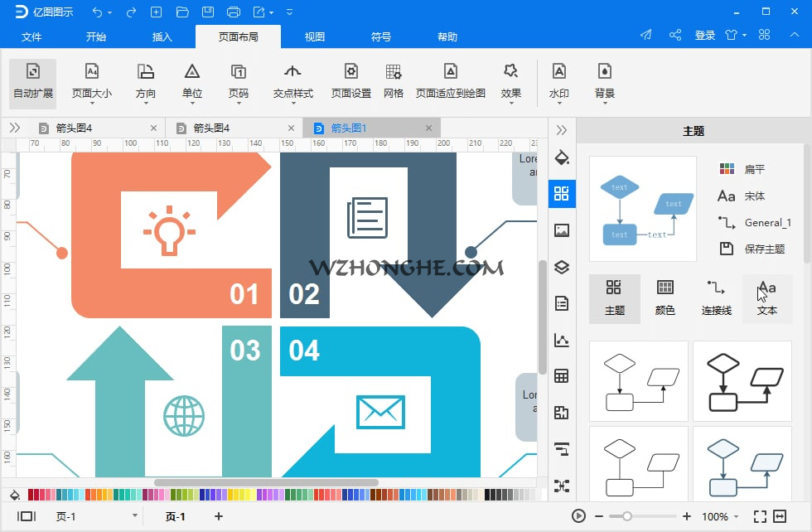The image size is (812, 532).
Task: Apply the 效果 effects tool
Action: [x=511, y=83]
